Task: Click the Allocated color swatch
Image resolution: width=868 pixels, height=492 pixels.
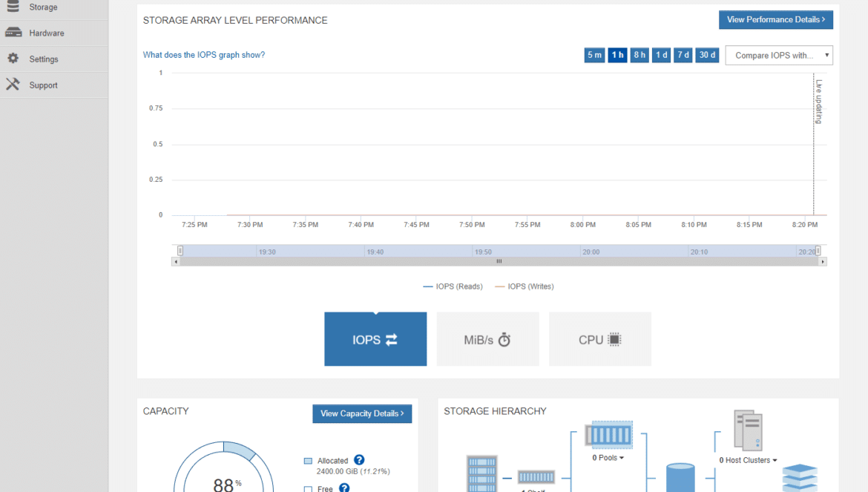Action: click(x=309, y=461)
